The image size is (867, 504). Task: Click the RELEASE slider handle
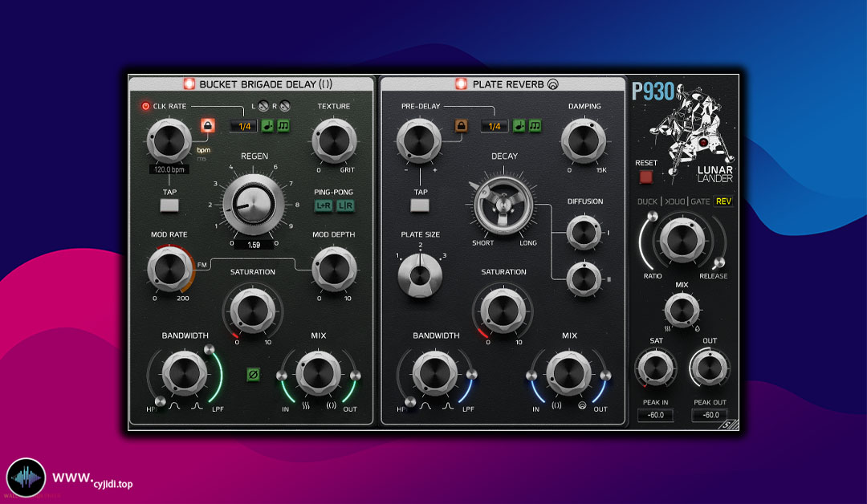tap(718, 262)
